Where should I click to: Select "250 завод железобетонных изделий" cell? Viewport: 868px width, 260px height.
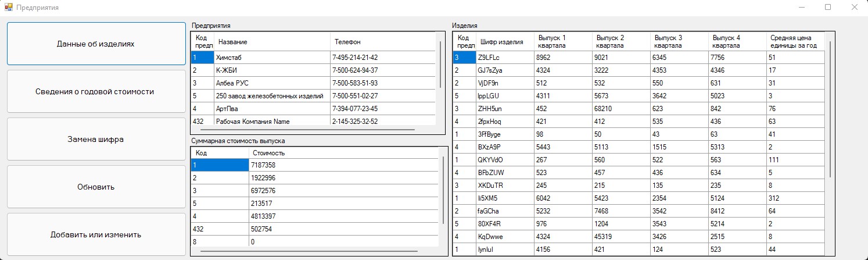272,96
